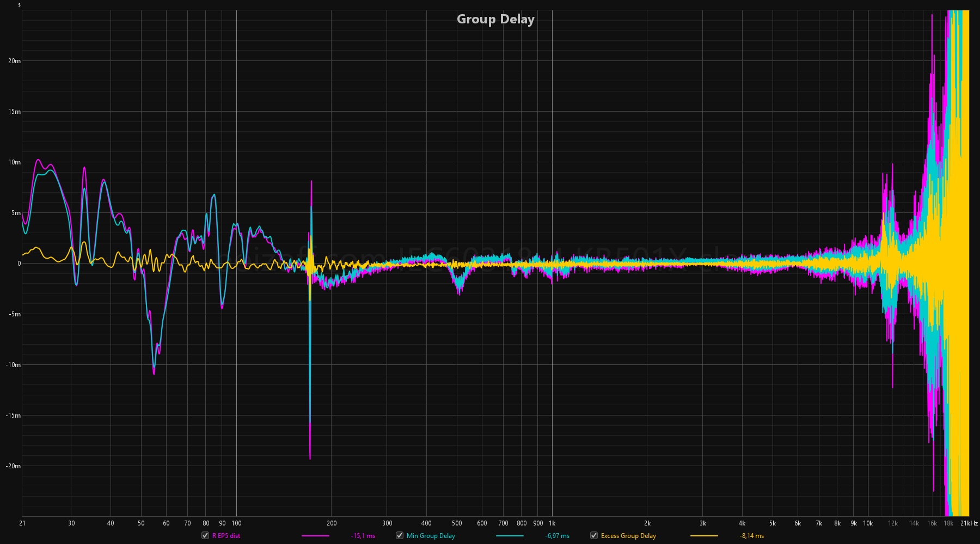
Task: Click the 15m label on vertical axis
Action: 14,112
